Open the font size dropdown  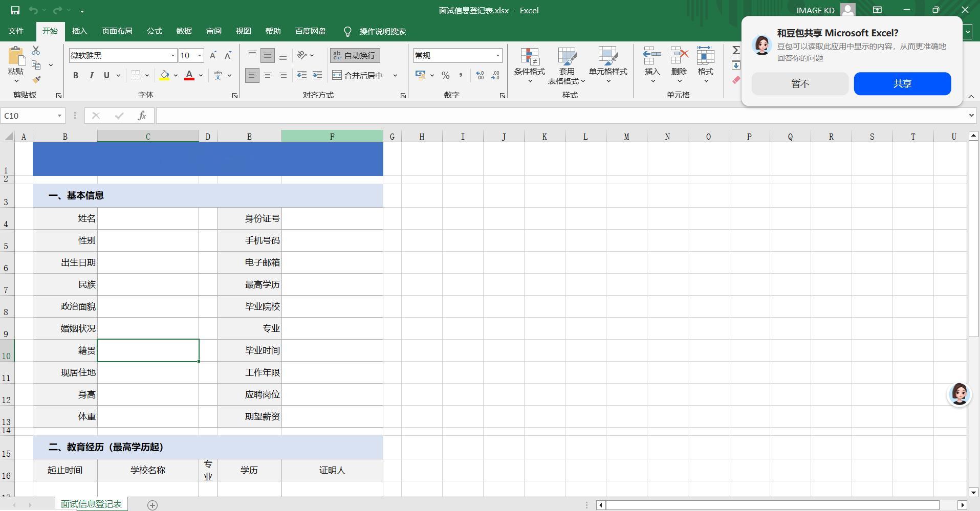pos(200,55)
